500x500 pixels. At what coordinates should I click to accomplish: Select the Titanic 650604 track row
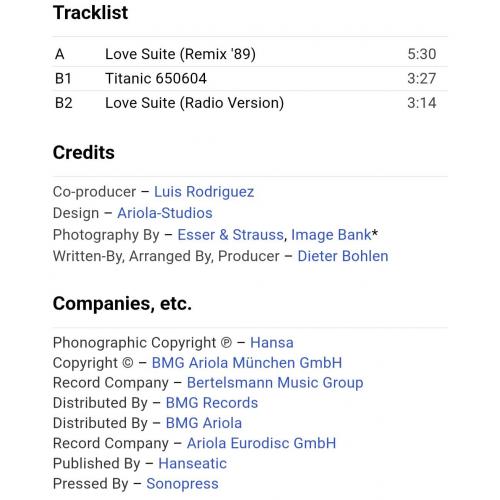pos(250,79)
